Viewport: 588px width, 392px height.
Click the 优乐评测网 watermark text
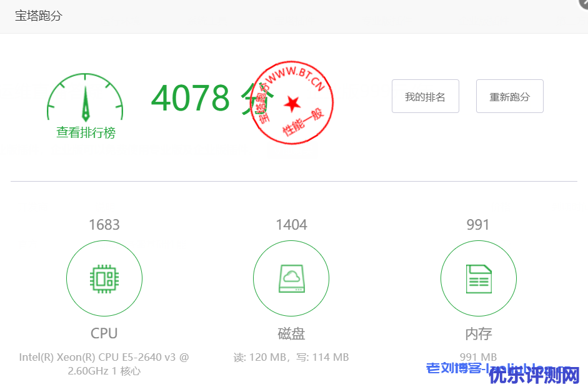pyautogui.click(x=534, y=376)
